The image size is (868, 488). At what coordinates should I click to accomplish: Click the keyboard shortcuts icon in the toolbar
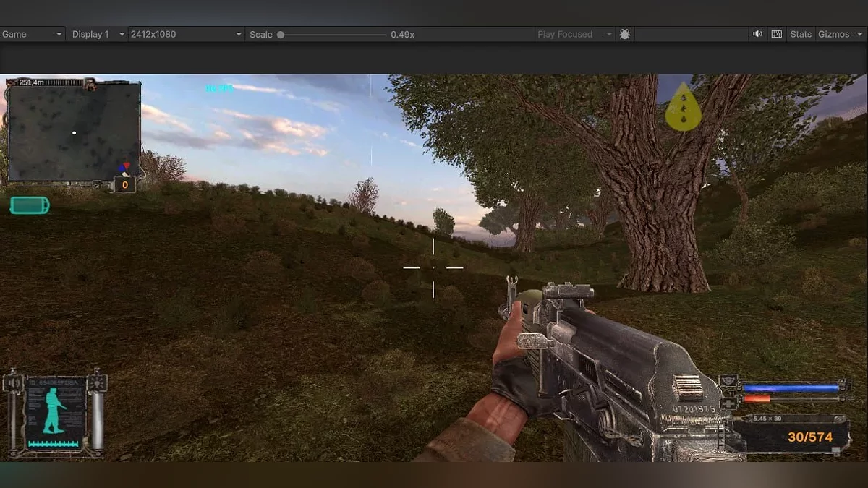coord(776,34)
